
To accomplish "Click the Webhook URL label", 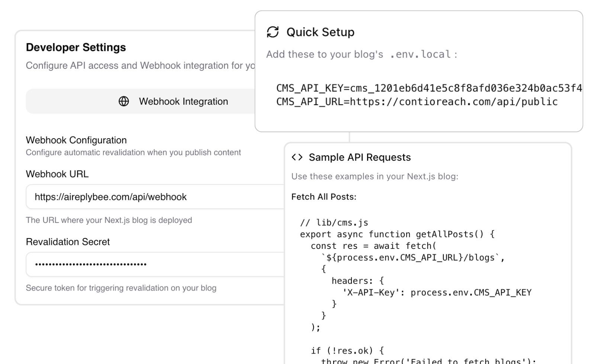I will (57, 174).
